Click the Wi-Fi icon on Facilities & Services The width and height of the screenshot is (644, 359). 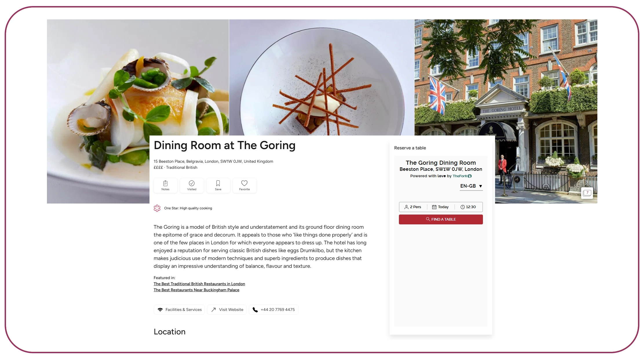coord(160,309)
